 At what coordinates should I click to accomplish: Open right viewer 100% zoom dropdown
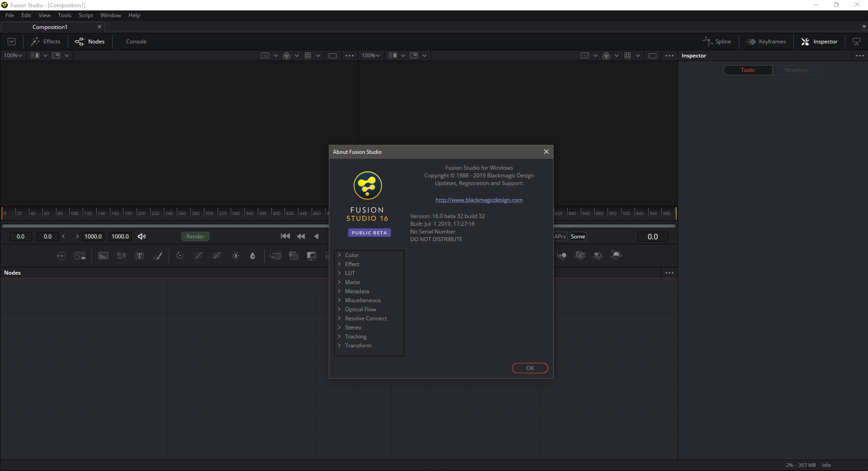point(371,56)
